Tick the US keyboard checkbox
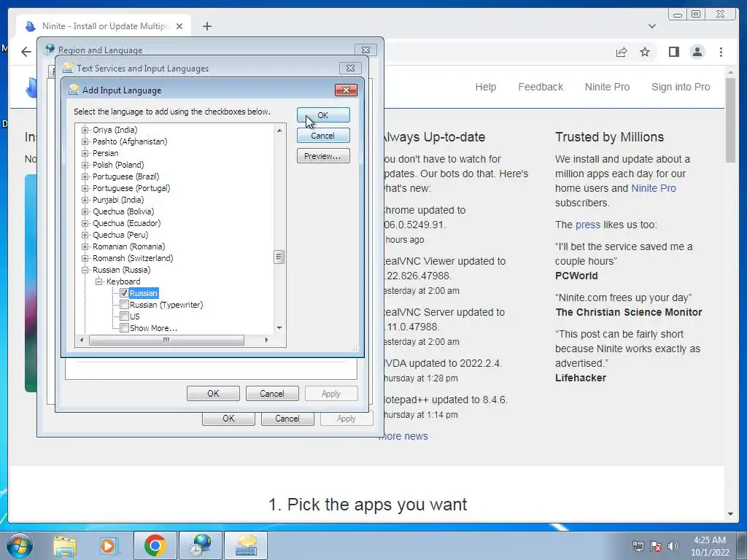Viewport: 747px width, 560px height. 124,316
